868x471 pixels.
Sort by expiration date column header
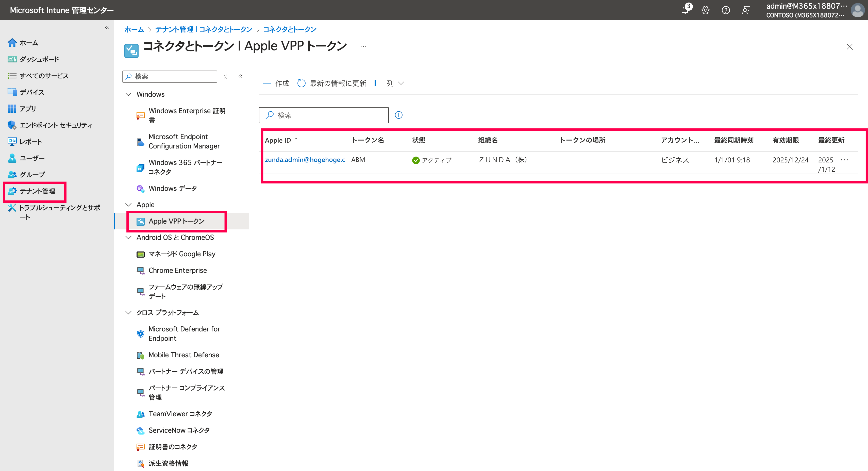click(x=786, y=140)
